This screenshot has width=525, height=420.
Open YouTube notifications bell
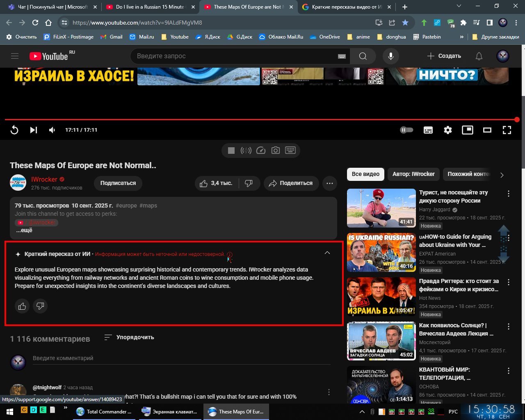tap(479, 56)
